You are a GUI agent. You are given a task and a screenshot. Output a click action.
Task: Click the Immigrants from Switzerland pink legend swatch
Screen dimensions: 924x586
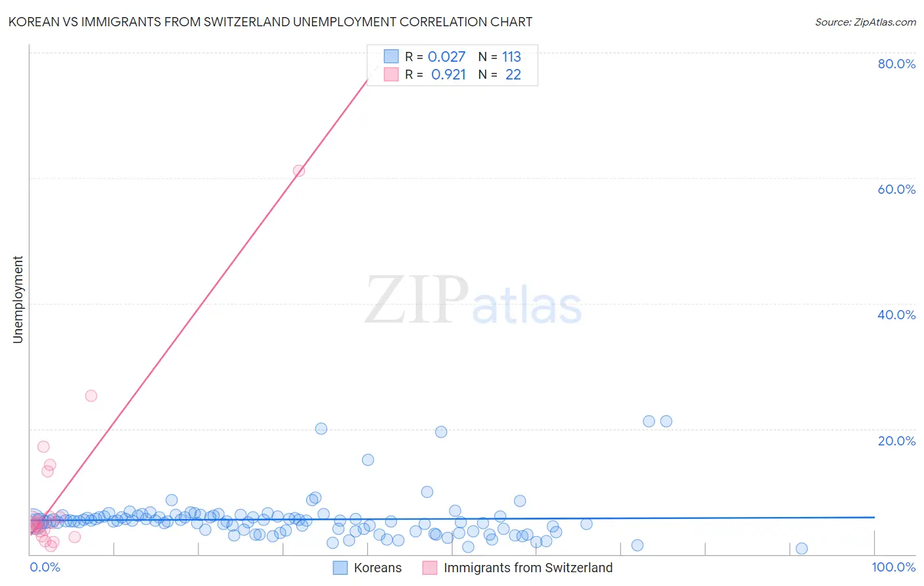[430, 568]
